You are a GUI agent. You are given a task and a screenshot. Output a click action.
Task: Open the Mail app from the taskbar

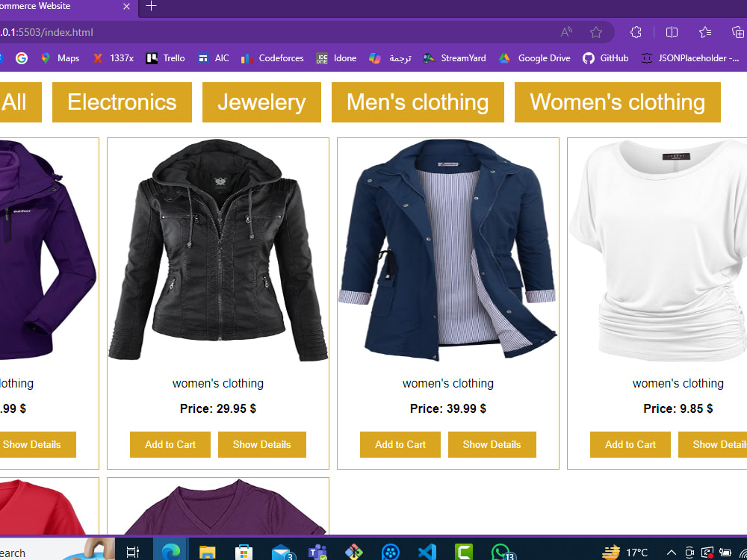click(282, 553)
